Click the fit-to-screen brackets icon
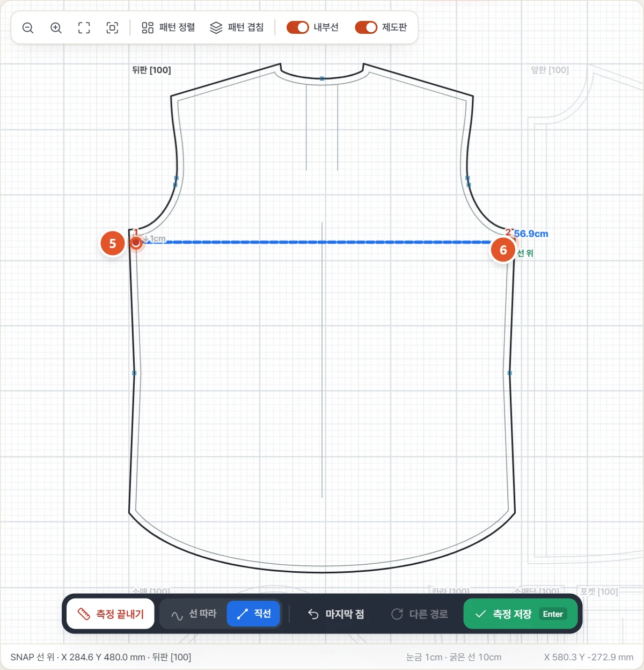Image resolution: width=644 pixels, height=670 pixels. 84,28
